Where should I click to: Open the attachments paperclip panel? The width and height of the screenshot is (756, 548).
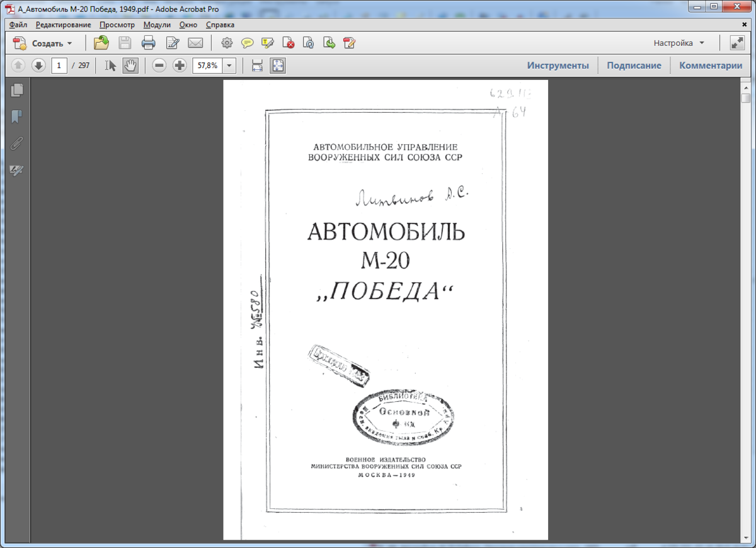[17, 143]
